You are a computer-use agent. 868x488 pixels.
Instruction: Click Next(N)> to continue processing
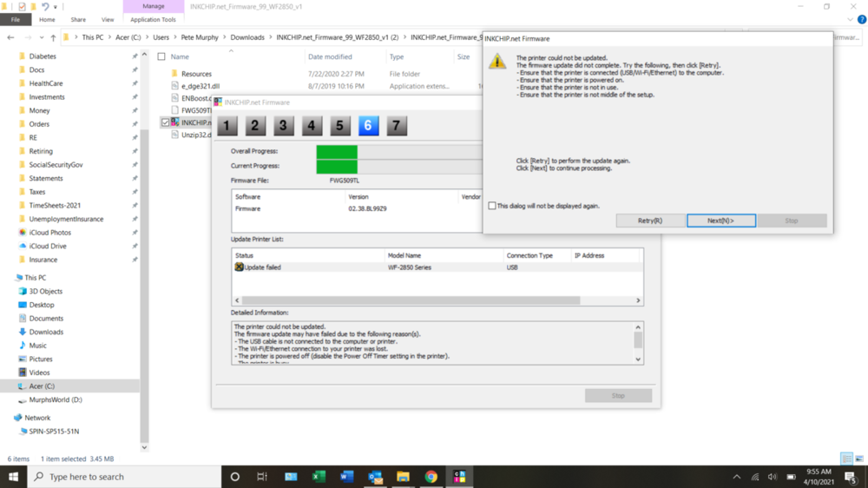click(x=720, y=221)
